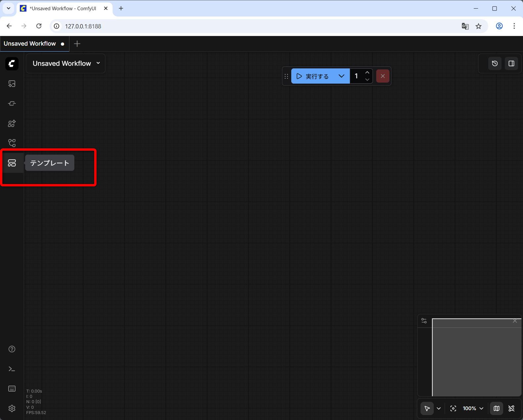This screenshot has height=420, width=523.
Task: Open the generated assets image icon
Action: click(x=12, y=84)
